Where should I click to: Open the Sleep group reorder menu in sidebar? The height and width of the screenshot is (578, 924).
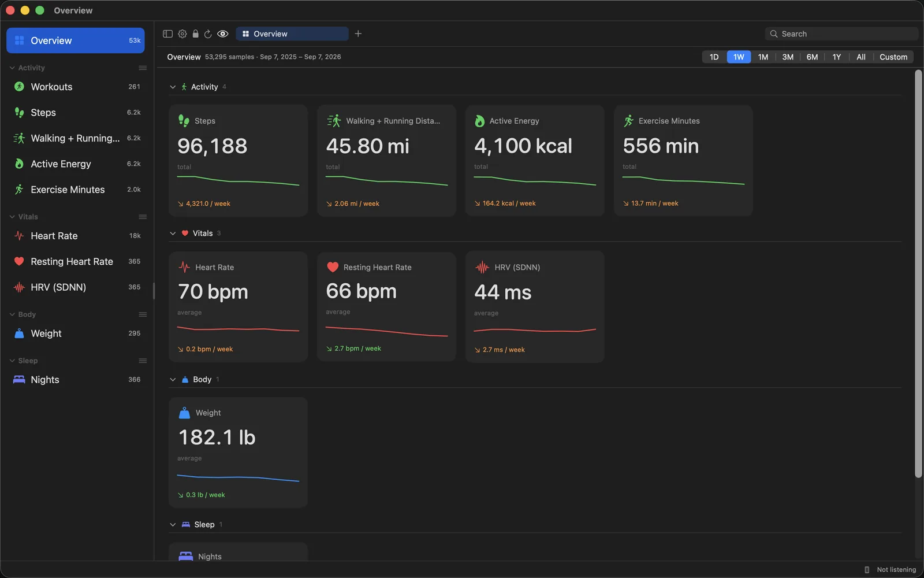click(x=143, y=361)
